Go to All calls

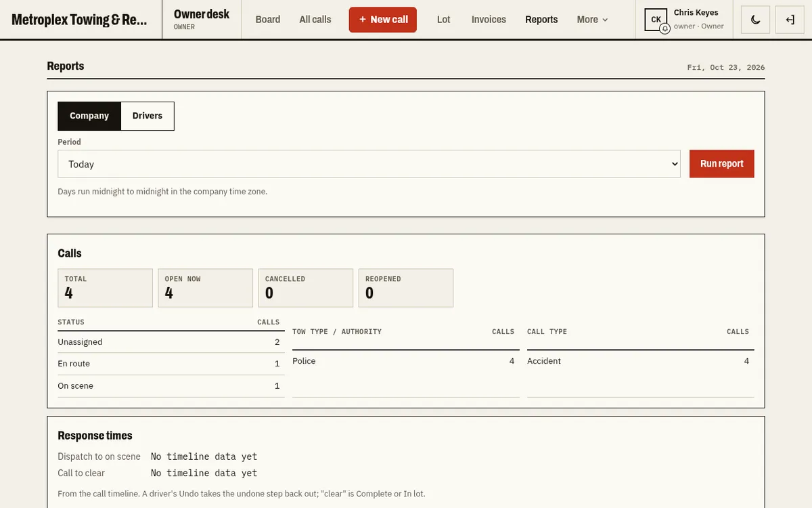click(x=315, y=20)
